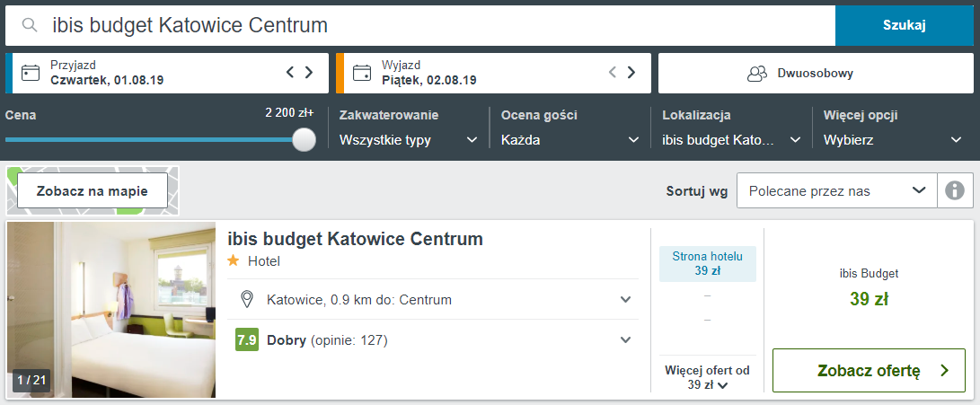Go to next check-out date arrow
The width and height of the screenshot is (980, 405).
pyautogui.click(x=631, y=73)
